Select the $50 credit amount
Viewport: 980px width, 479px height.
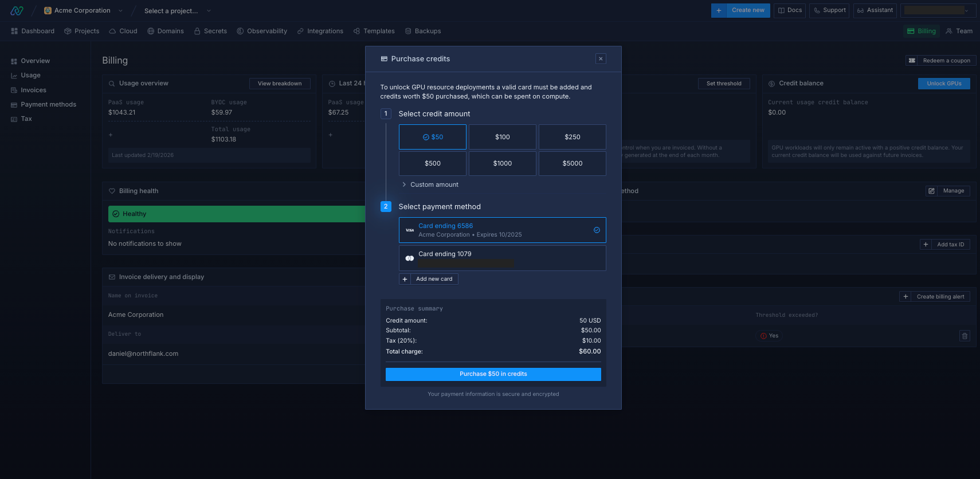click(x=433, y=137)
